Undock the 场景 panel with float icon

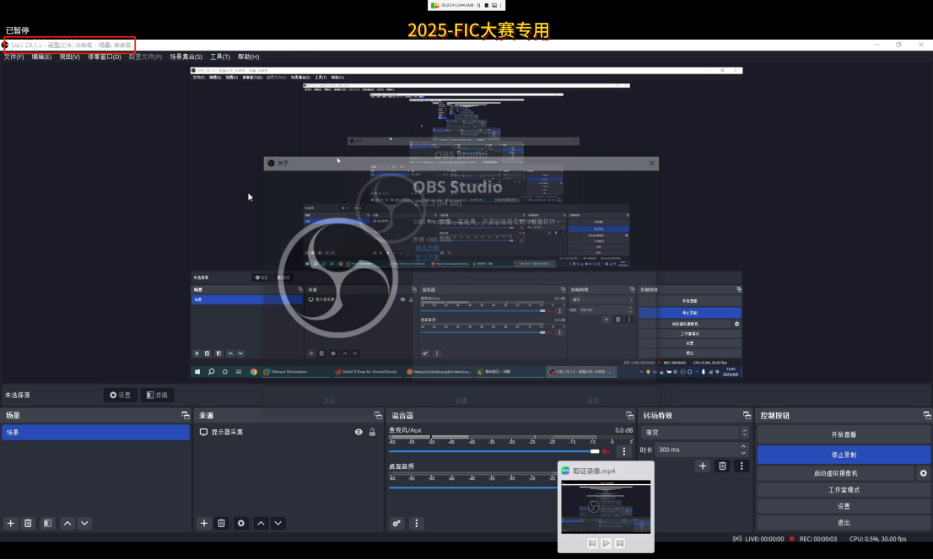185,416
